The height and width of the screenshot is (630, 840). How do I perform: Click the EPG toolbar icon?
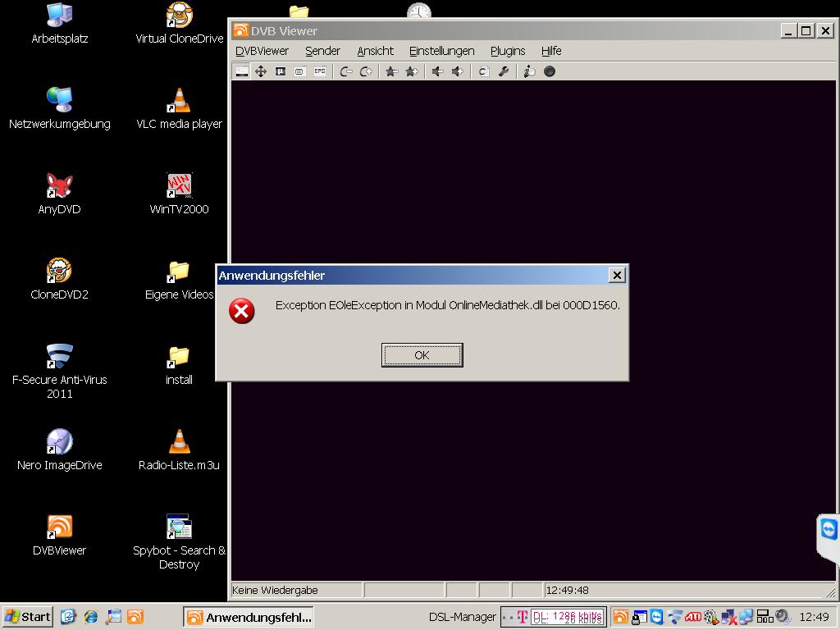(320, 71)
